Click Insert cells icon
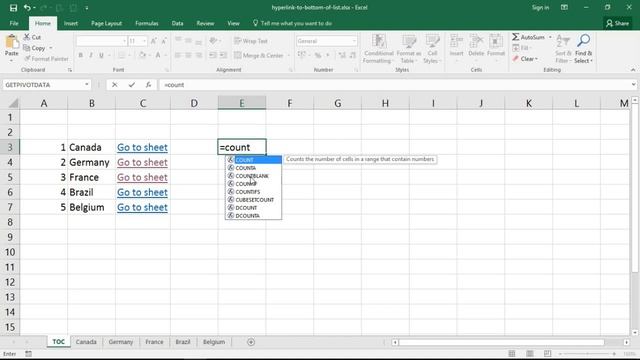Viewport: 640px width, 360px height. (456, 42)
